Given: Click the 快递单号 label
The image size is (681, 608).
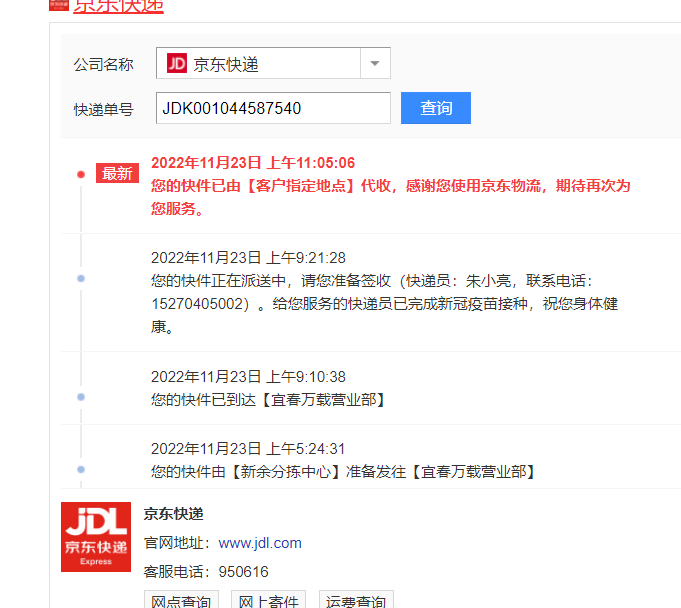Looking at the screenshot, I should [103, 109].
